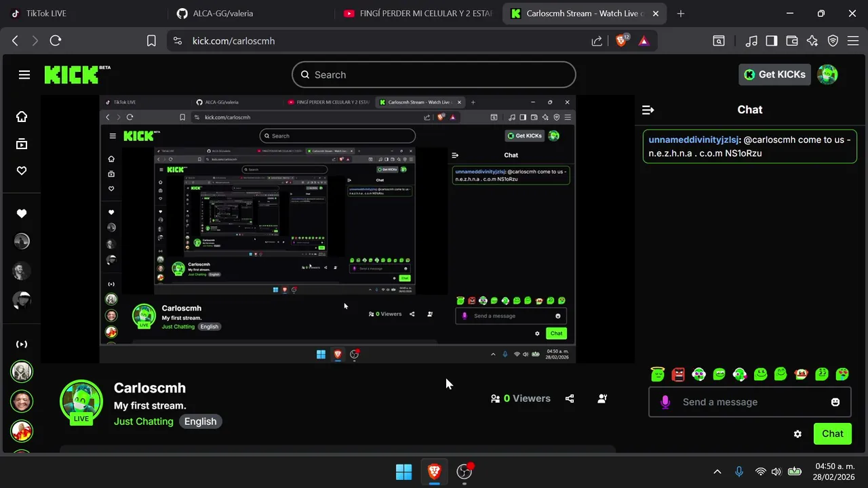Click the My first stream title
Screen dimensions: 868x488
150,405
